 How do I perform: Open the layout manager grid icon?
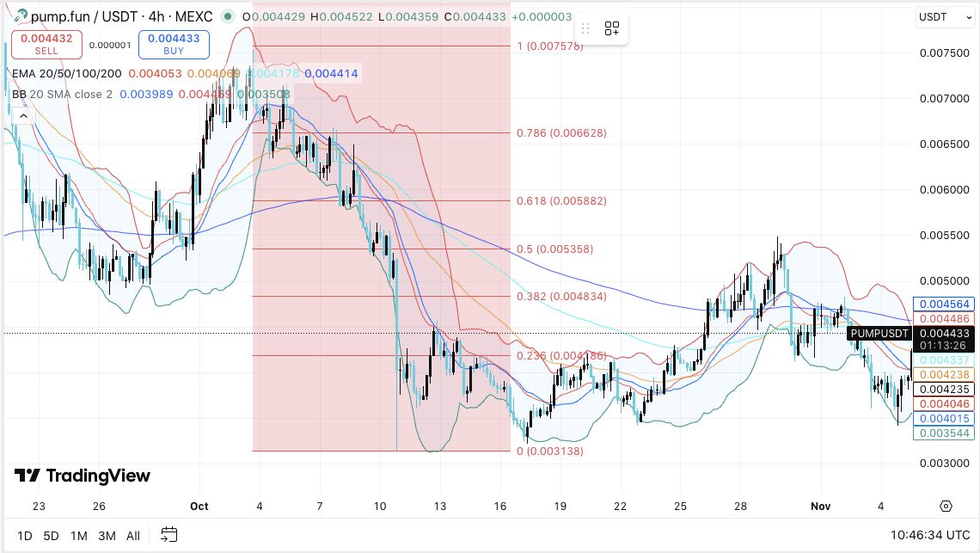(612, 28)
